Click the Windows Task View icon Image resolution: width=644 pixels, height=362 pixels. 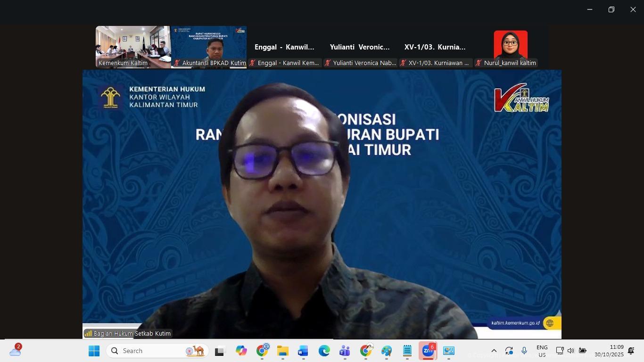click(x=220, y=351)
